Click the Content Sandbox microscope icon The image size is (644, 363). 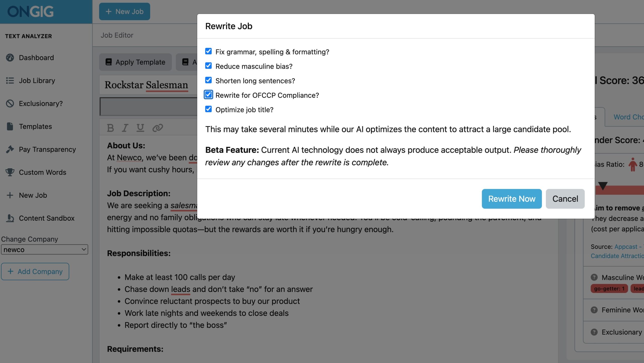click(10, 218)
